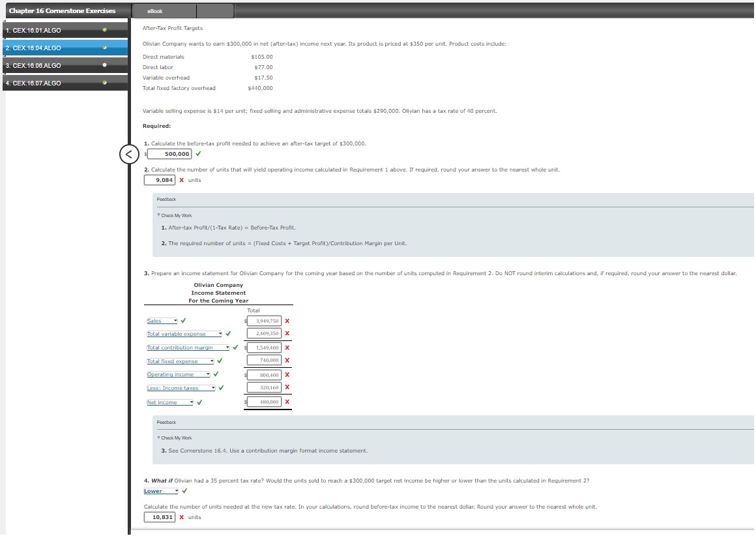Open the Net income dropdown
The width and height of the screenshot is (756, 536).
point(169,402)
